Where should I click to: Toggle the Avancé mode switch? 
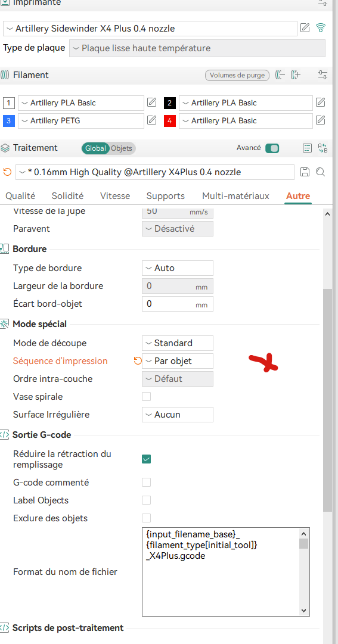[x=272, y=148]
